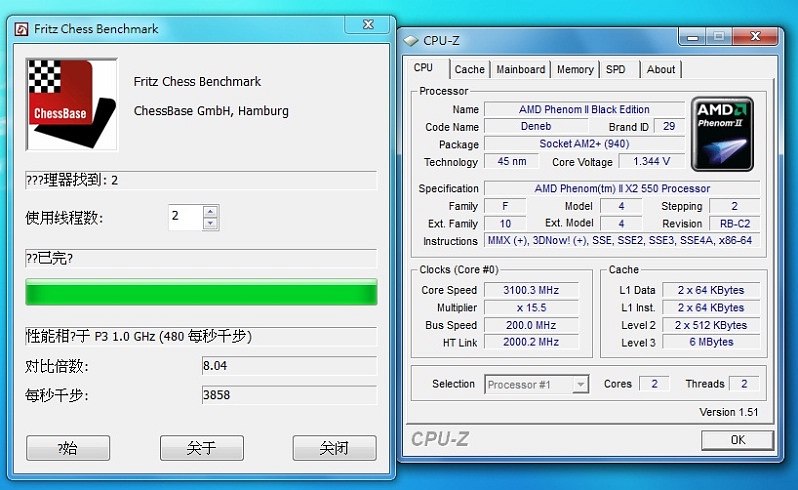Select the Memory tab in CPU-Z
Viewport: 798px width, 490px height.
[575, 69]
